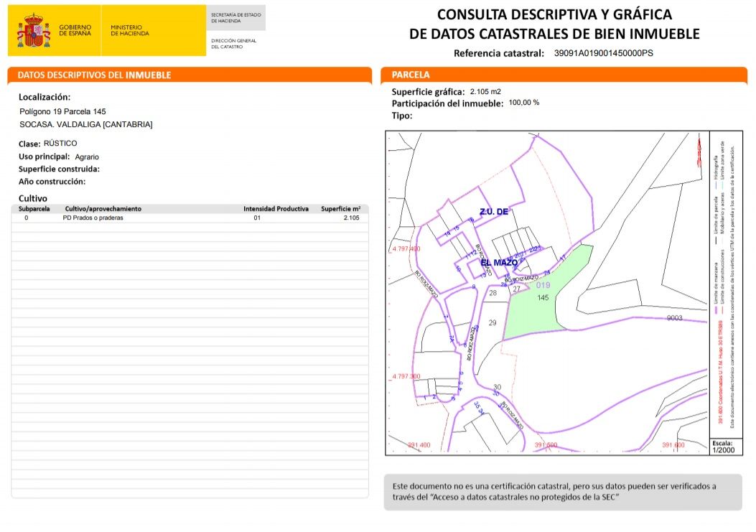The image size is (756, 532).
Task: Click 'Polígono 19 Parcela 145' text
Action: tap(62, 111)
